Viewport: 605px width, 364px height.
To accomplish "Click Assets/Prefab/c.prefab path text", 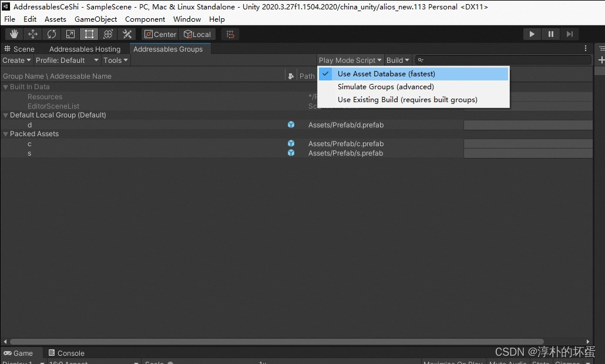I will tap(346, 144).
